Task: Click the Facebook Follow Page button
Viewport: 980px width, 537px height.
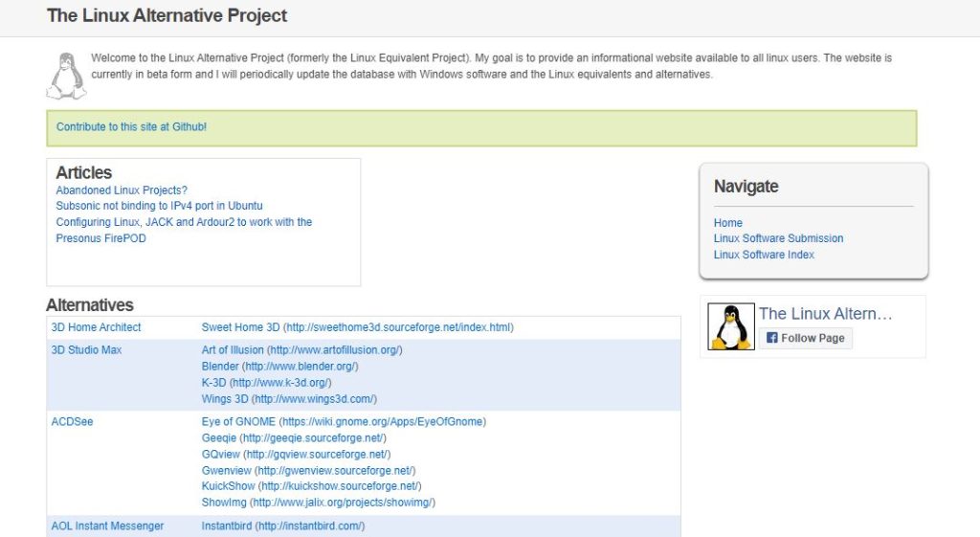Action: click(806, 338)
